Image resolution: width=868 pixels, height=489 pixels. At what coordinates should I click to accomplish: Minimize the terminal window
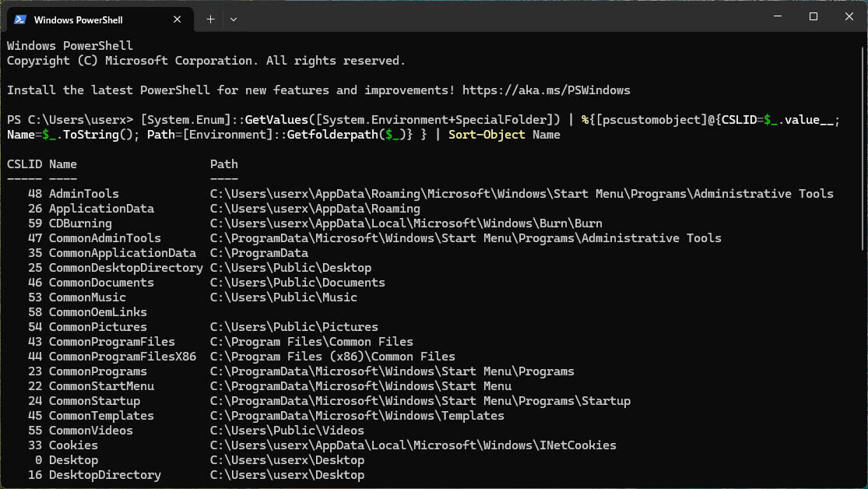(x=776, y=17)
